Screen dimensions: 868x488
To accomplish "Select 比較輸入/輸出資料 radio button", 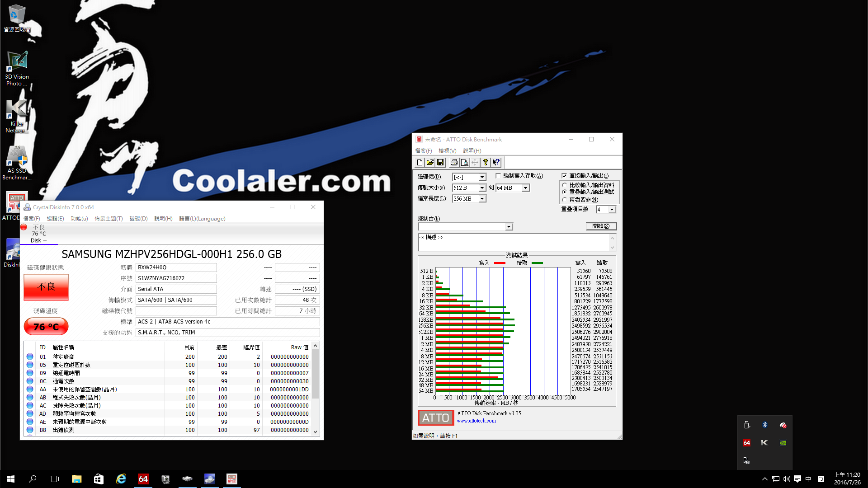I will coord(564,185).
